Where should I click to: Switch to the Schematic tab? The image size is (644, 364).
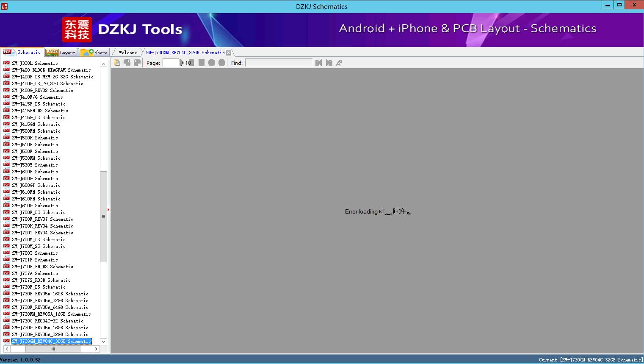coord(22,52)
